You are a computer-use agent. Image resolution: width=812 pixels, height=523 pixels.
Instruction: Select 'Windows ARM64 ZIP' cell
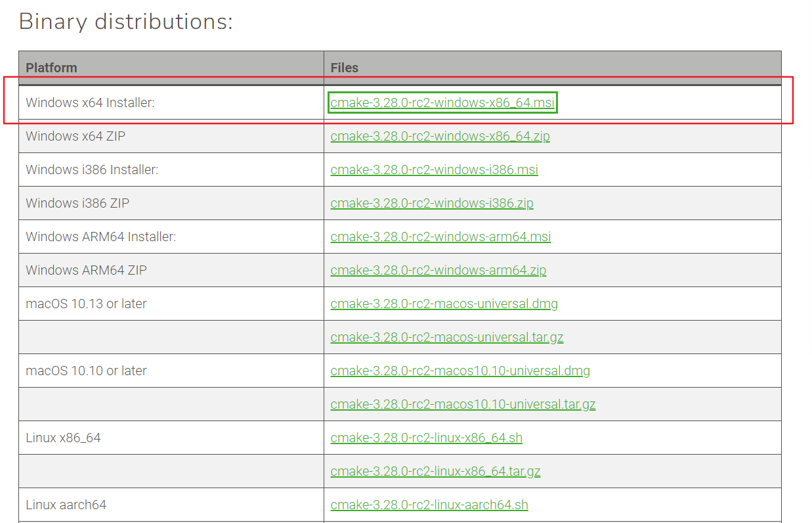click(x=171, y=270)
